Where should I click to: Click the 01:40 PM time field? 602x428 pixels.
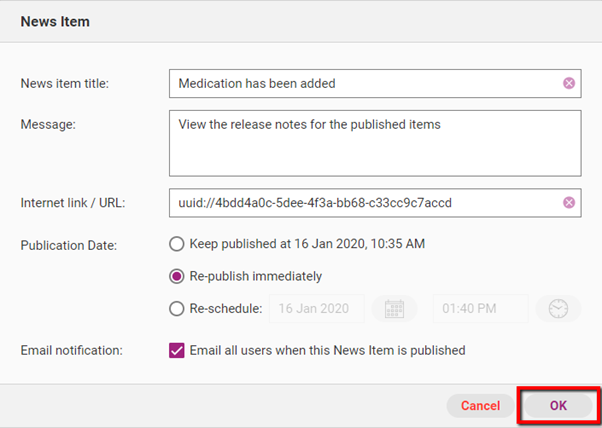tap(480, 309)
